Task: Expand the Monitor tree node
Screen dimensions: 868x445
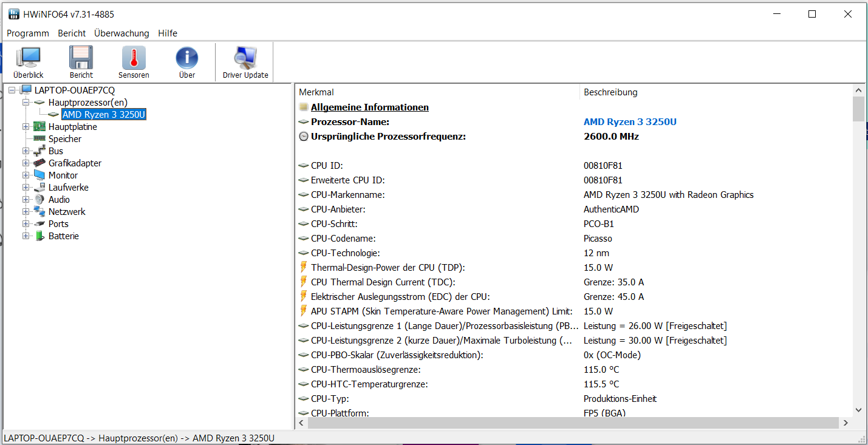Action: click(x=26, y=175)
